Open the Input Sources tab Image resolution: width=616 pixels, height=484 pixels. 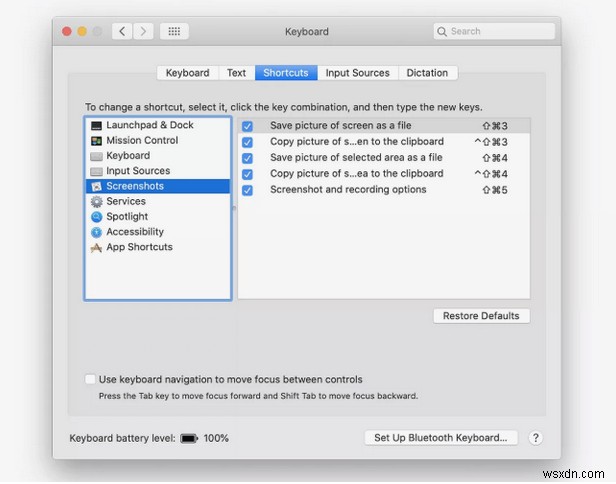358,73
